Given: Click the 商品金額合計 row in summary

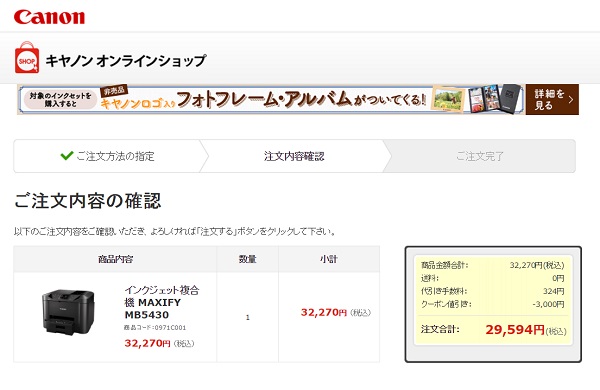Looking at the screenshot, I should pyautogui.click(x=492, y=265).
